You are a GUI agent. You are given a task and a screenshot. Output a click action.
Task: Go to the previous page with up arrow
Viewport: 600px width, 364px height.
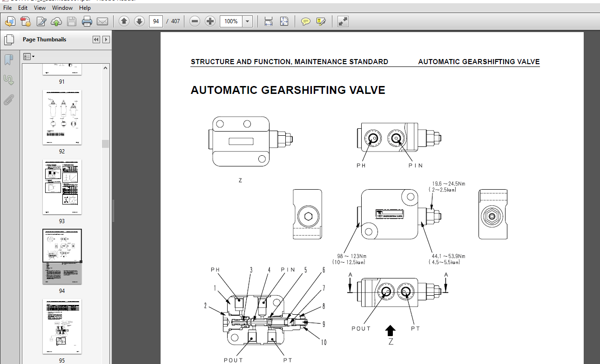click(124, 21)
